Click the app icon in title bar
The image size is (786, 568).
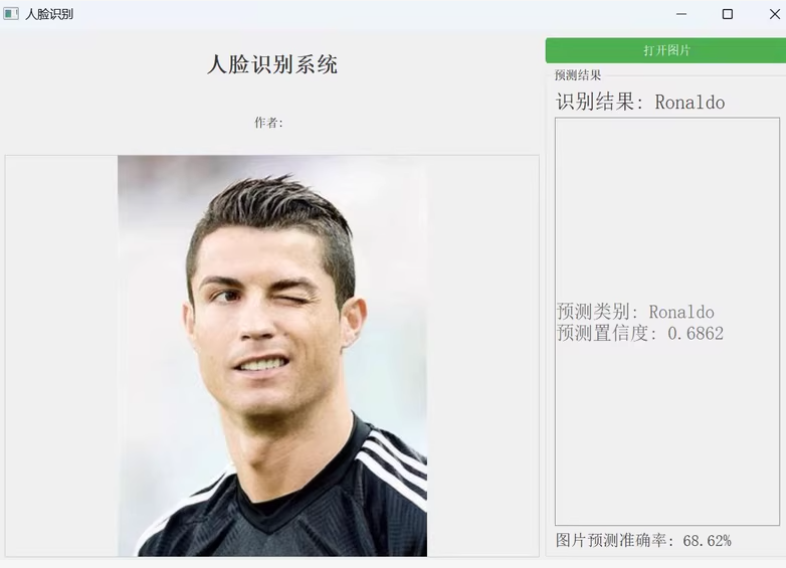pyautogui.click(x=11, y=14)
